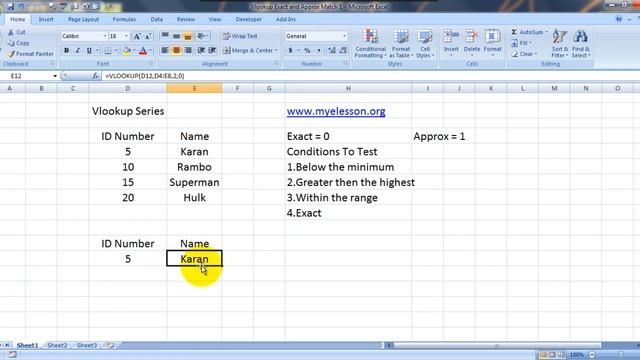The width and height of the screenshot is (640, 360).
Task: Apply percent style
Action: click(x=307, y=51)
